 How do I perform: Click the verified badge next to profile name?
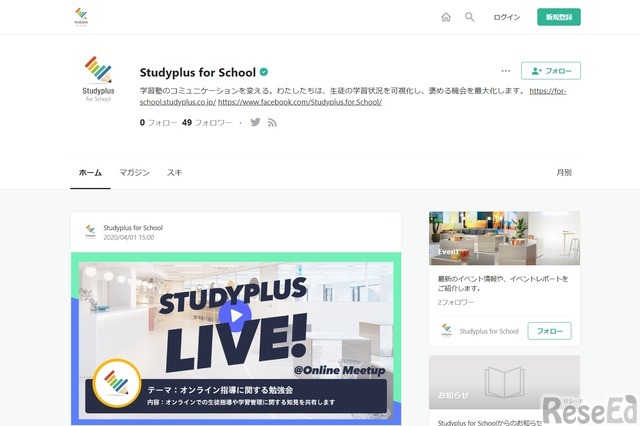pos(264,72)
